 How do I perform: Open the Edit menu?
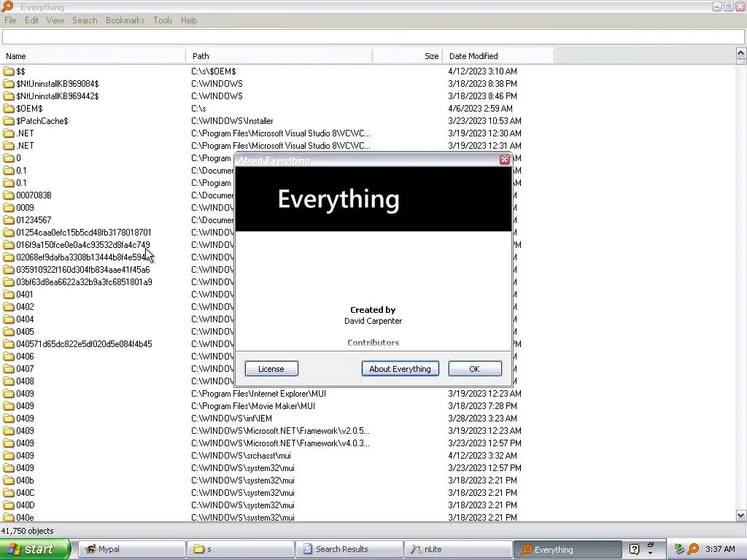(31, 20)
